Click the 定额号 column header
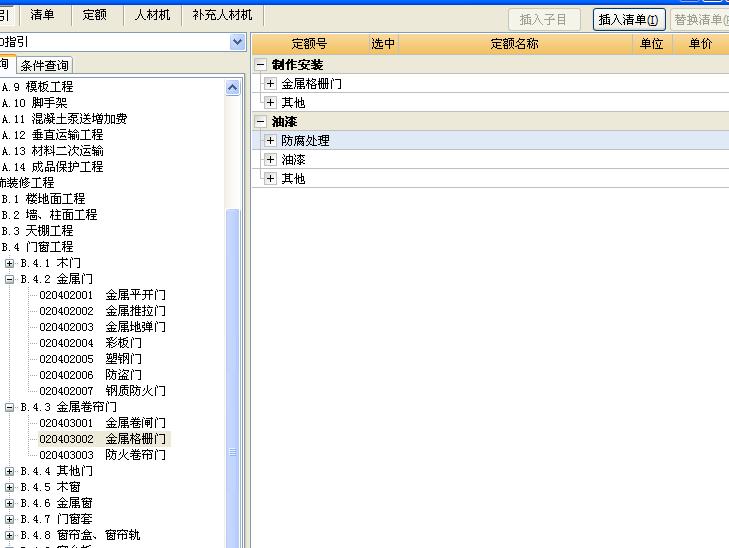Screen dimensions: 729x548 coord(310,44)
